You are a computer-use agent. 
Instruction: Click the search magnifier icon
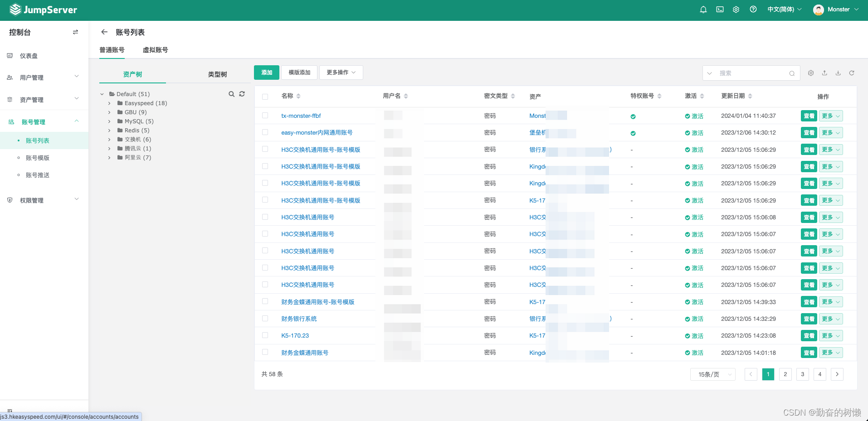tap(792, 73)
